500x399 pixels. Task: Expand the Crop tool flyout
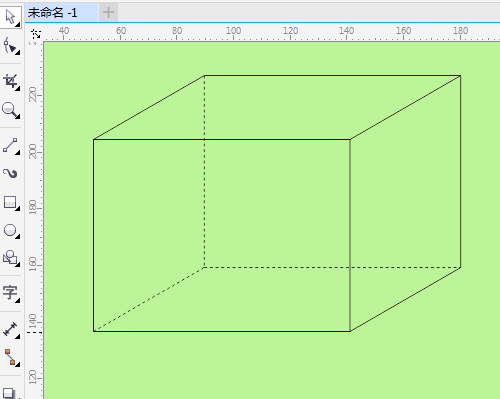click(x=18, y=89)
